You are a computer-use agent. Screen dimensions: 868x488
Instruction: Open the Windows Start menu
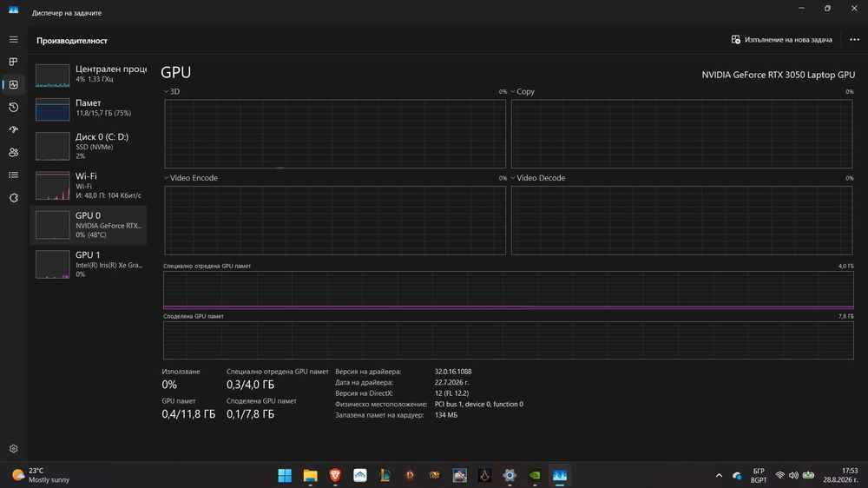(x=285, y=475)
